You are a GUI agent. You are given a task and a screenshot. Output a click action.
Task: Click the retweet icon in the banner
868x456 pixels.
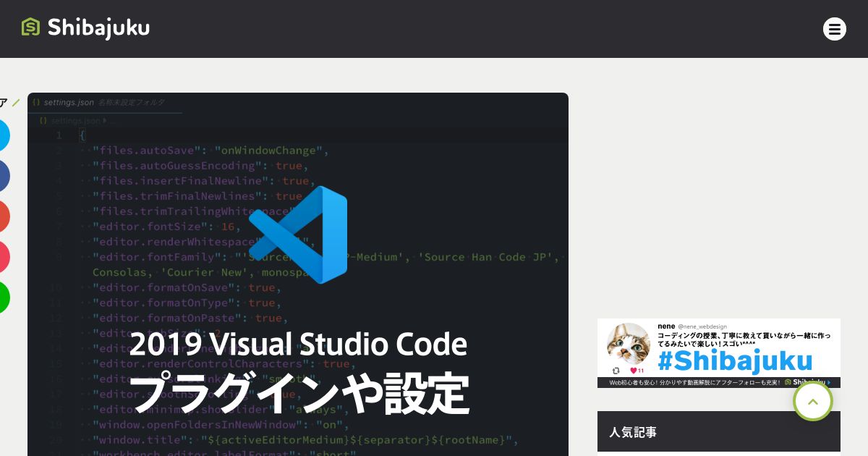616,371
